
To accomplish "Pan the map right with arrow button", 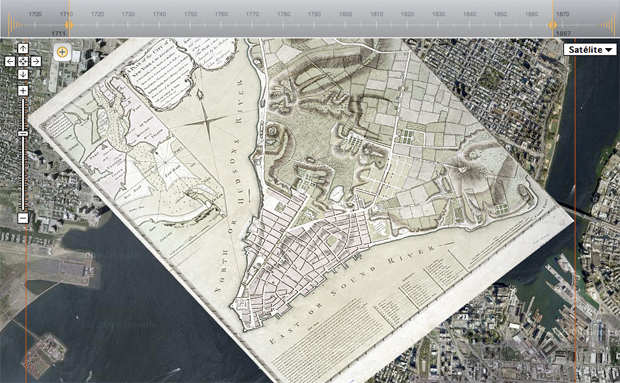I will click(x=36, y=61).
